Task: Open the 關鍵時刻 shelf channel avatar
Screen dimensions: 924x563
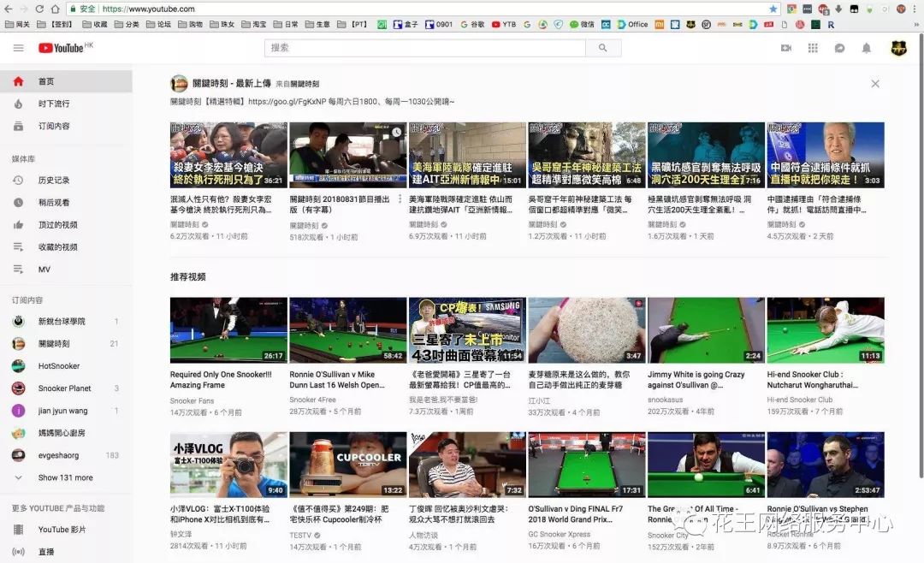Action: (x=179, y=84)
